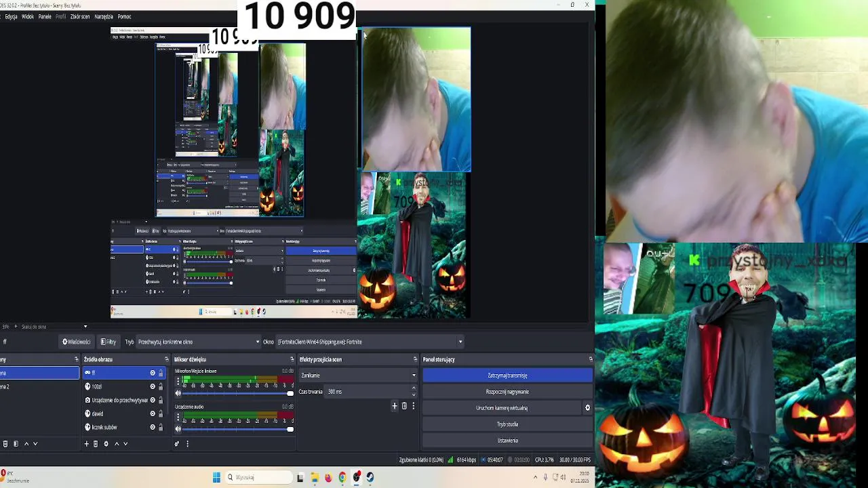Remove the selected scene with trash icon

pyautogui.click(x=5, y=444)
